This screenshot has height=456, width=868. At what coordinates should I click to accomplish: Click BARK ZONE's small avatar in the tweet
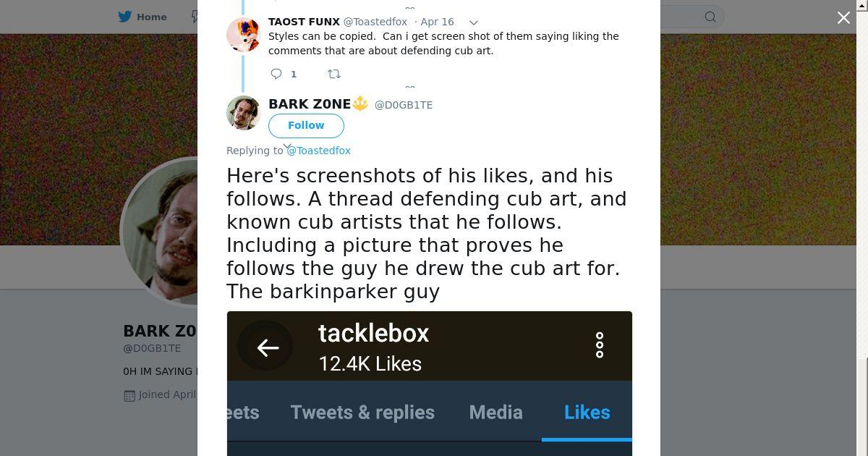click(243, 112)
